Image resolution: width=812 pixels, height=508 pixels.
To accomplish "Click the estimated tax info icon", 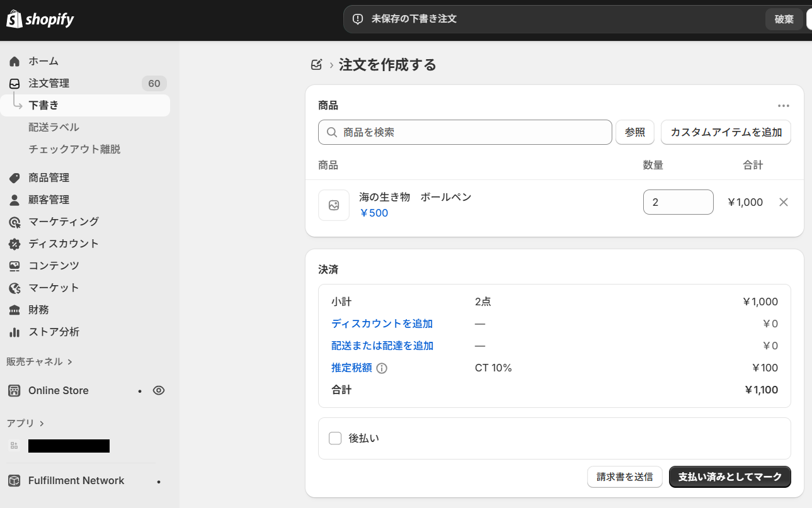I will (382, 368).
